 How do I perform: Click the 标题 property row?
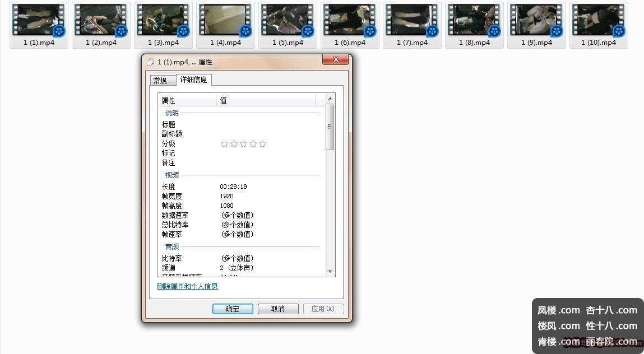[x=242, y=124]
